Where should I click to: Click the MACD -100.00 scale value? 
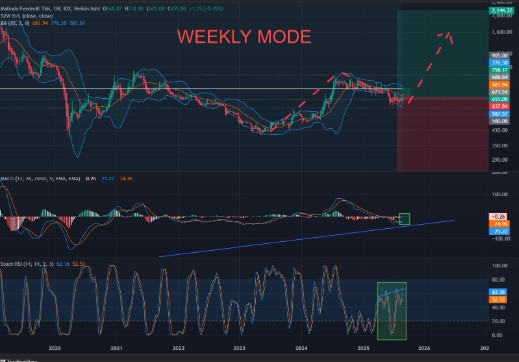(500, 239)
